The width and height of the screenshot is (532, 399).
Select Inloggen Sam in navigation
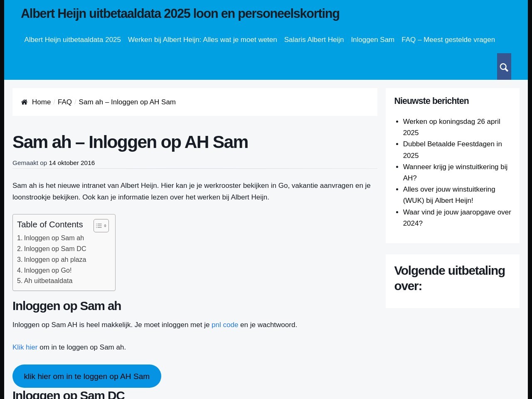pos(372,40)
